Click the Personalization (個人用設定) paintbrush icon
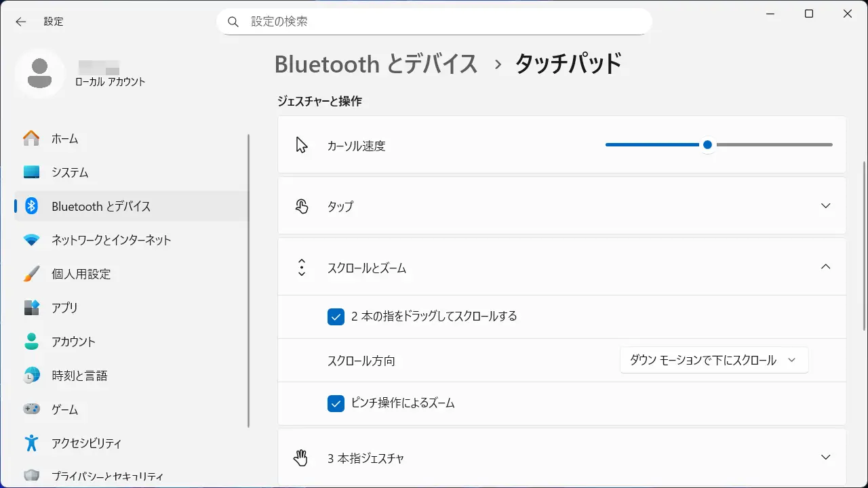The image size is (868, 488). (31, 274)
